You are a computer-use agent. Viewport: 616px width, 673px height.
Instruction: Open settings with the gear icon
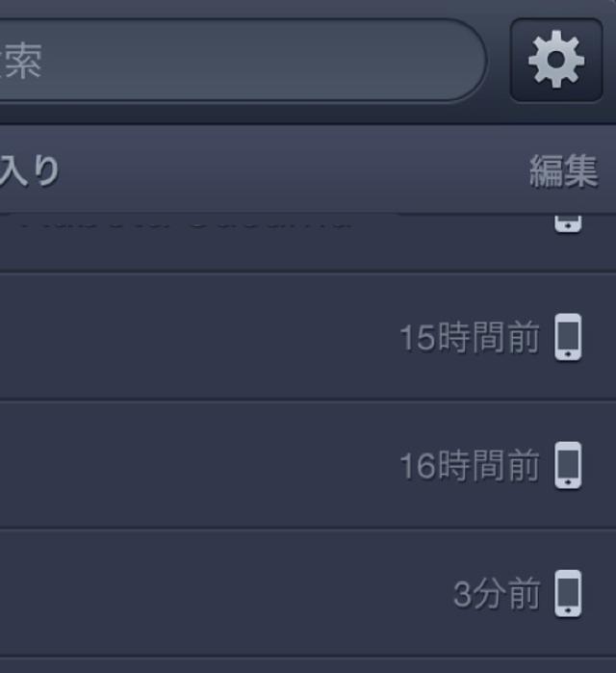coord(556,60)
